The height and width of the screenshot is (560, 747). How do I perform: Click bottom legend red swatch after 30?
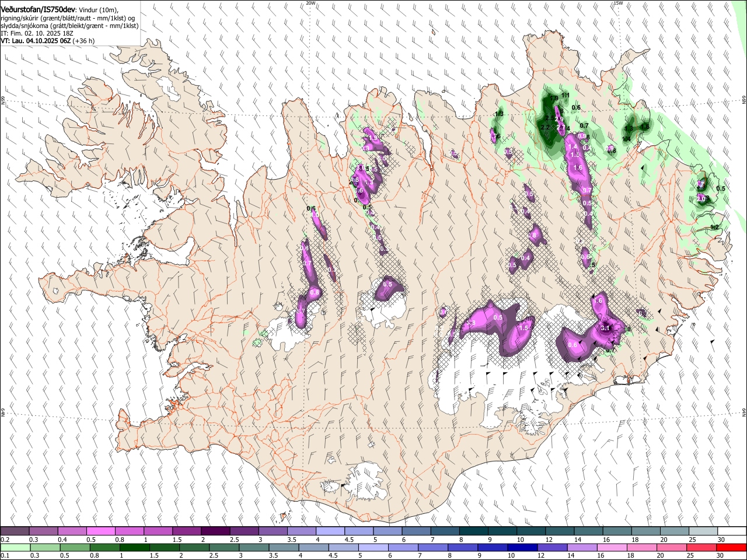[x=731, y=548]
